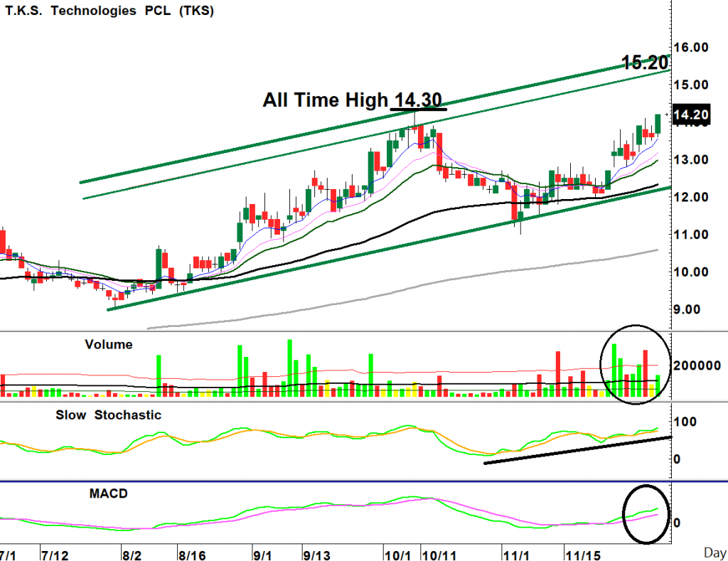Click the 9/13 date axis label
This screenshot has width=728, height=561.
point(316,555)
